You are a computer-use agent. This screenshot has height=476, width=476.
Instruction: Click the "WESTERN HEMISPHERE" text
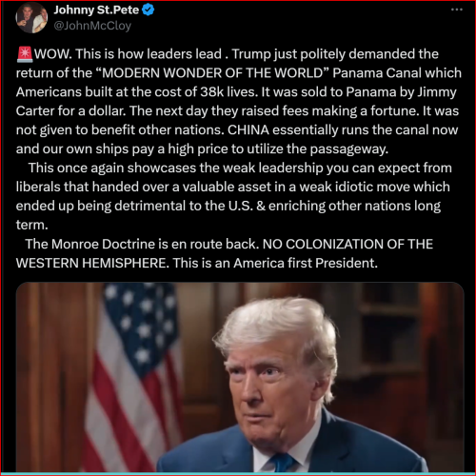(92, 263)
